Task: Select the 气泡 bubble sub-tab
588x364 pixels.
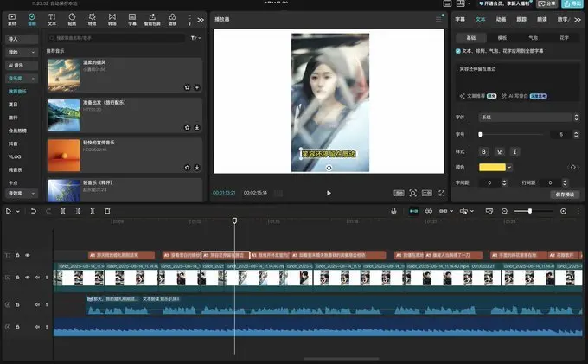Action: (x=534, y=38)
